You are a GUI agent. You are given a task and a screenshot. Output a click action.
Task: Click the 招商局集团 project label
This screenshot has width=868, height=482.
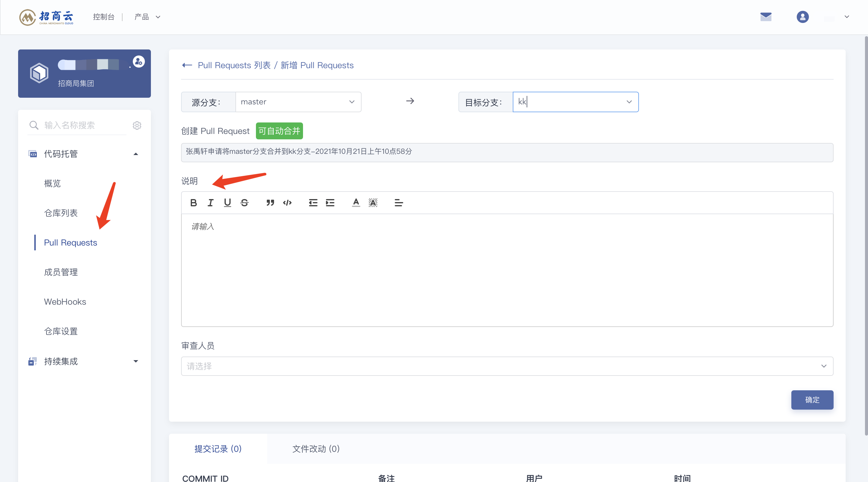tap(76, 83)
